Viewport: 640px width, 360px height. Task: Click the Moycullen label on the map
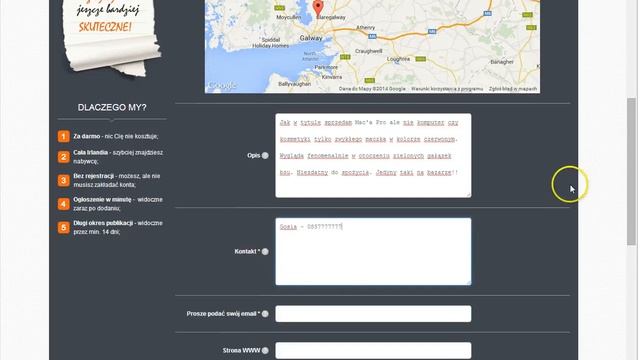[289, 17]
